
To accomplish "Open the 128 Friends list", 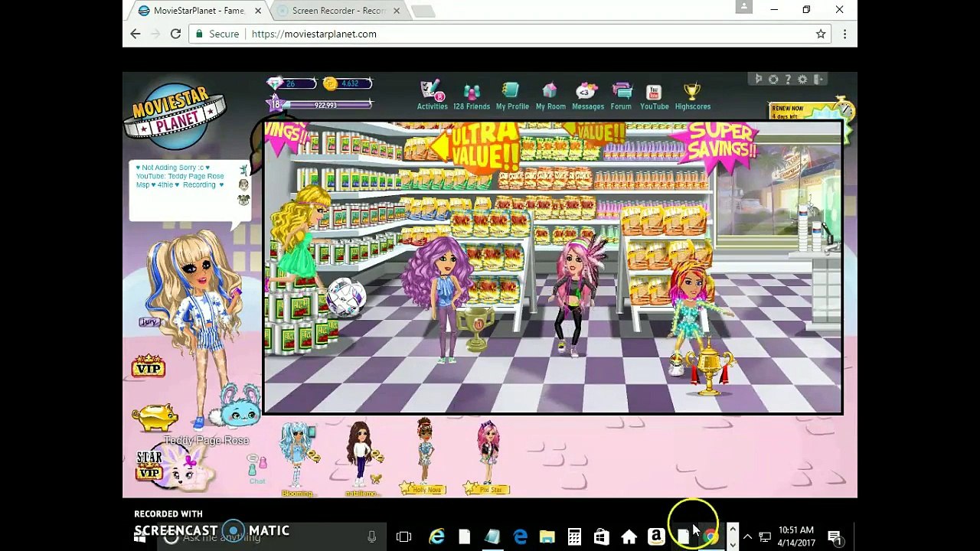I will [472, 96].
